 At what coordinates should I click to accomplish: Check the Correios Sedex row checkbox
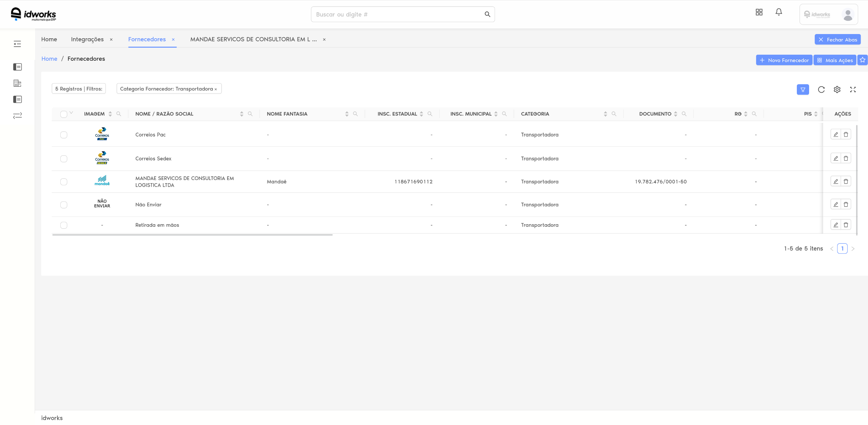click(64, 159)
